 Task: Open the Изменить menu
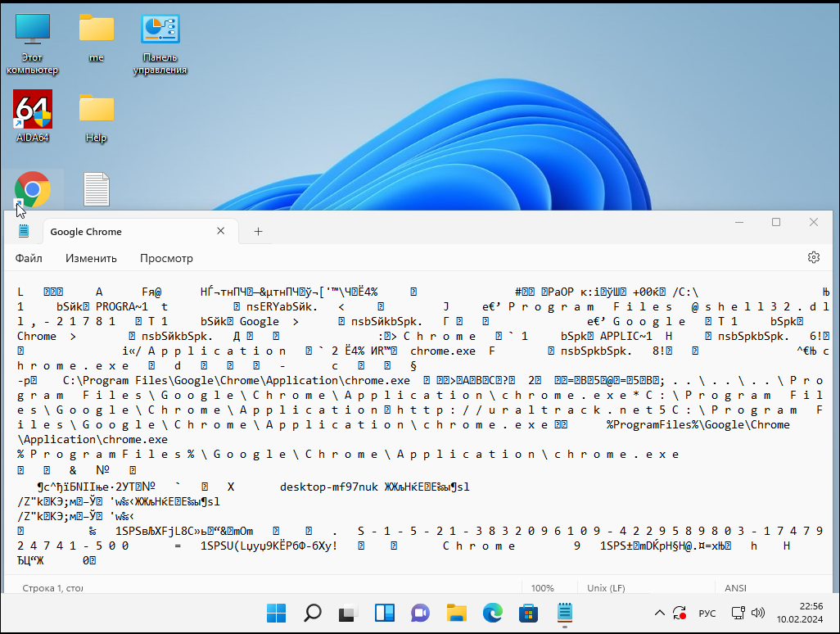(x=91, y=258)
